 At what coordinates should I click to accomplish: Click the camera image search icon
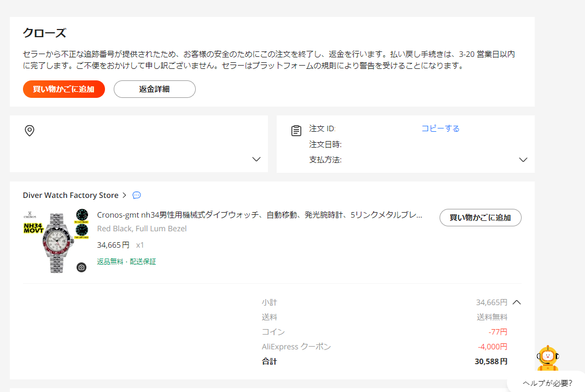pos(81,267)
